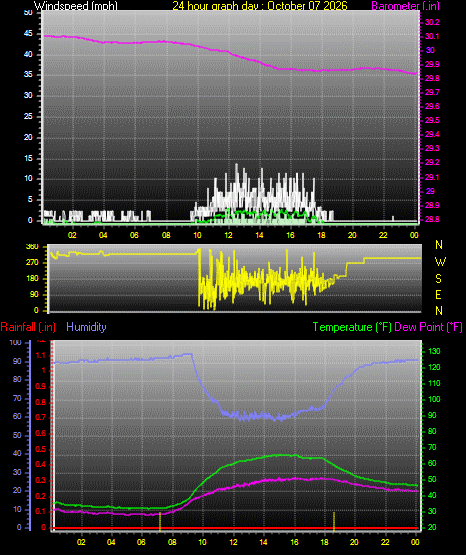Click the 360 value on the wind direction axis

(32, 247)
